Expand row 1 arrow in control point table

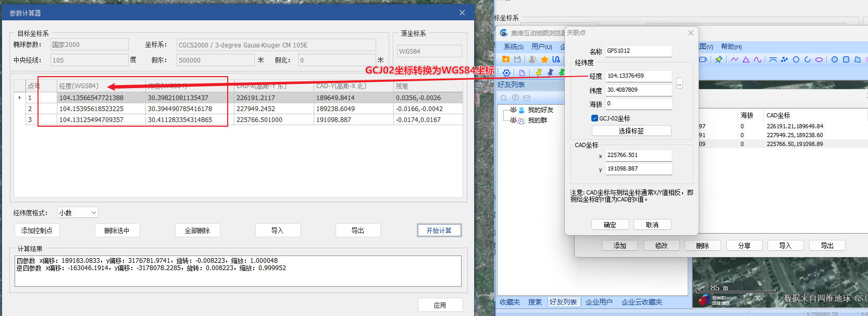[20, 98]
